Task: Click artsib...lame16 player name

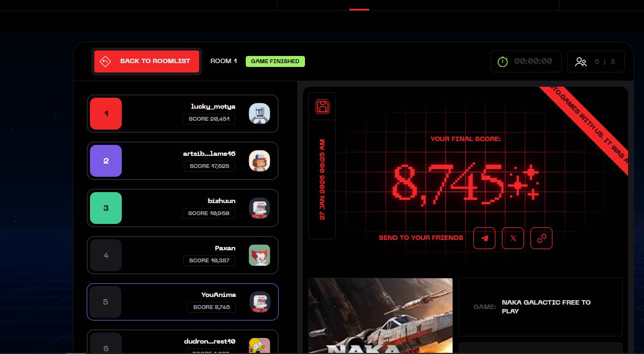Action: tap(210, 153)
